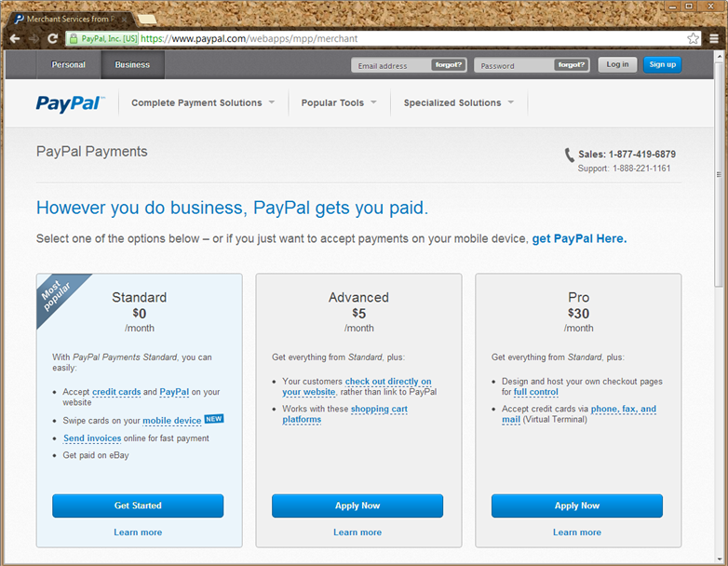Open the full control link
The image size is (728, 566).
tap(536, 392)
